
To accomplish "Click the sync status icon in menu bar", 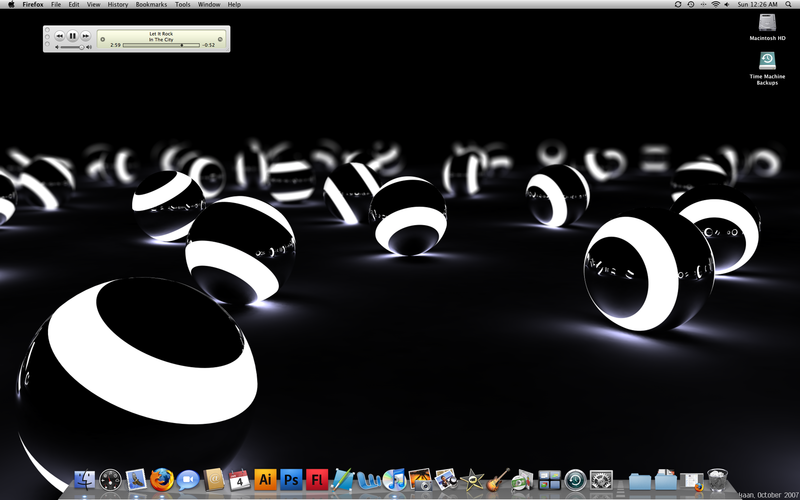I will click(678, 4).
